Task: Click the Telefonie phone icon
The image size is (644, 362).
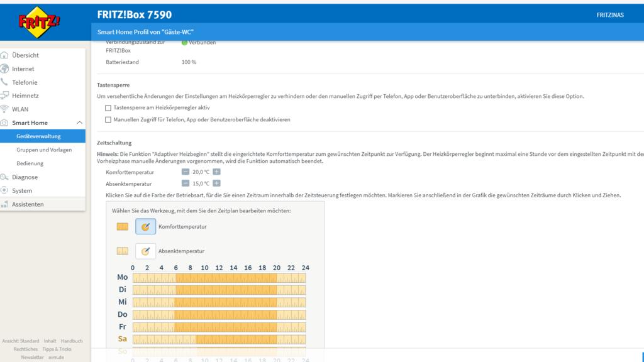Action: [4, 82]
